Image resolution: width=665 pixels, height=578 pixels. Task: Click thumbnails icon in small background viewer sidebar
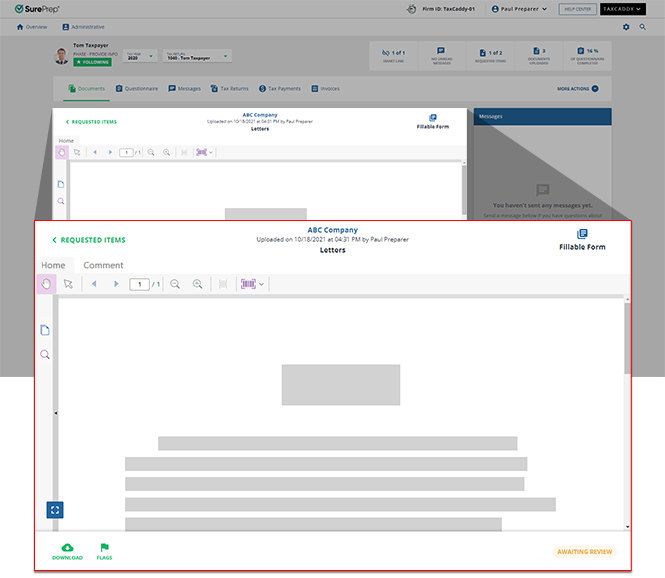pyautogui.click(x=61, y=184)
